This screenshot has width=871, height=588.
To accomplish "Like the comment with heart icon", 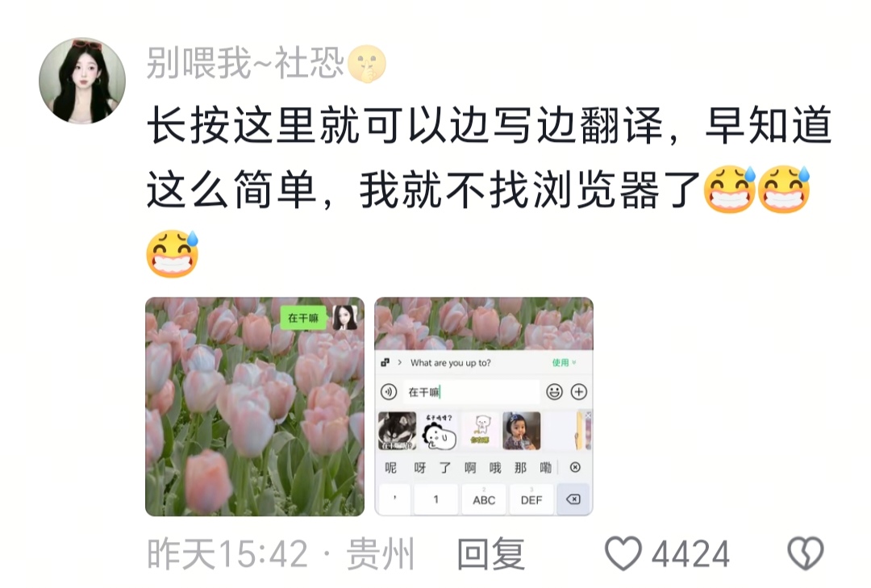I will click(x=623, y=553).
